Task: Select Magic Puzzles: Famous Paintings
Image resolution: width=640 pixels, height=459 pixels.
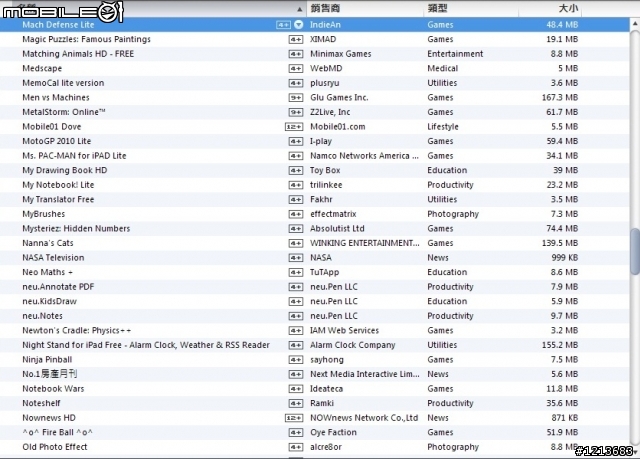Action: [86, 39]
